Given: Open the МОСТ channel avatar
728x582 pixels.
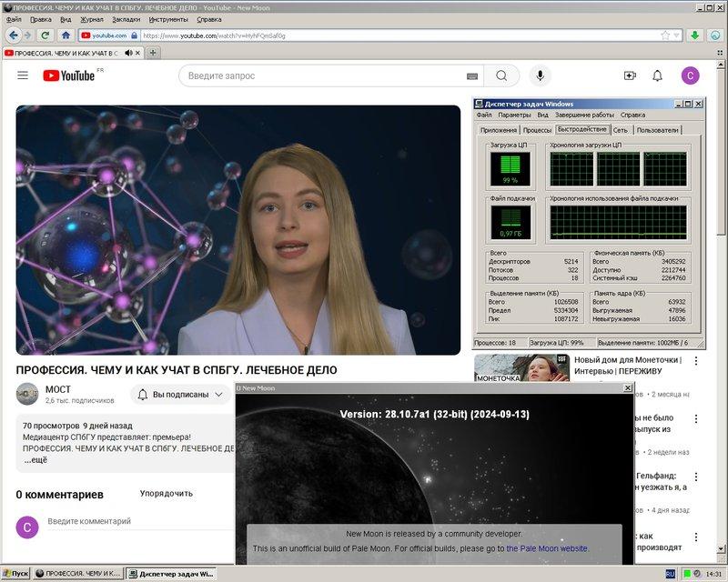Looking at the screenshot, I should [x=27, y=394].
